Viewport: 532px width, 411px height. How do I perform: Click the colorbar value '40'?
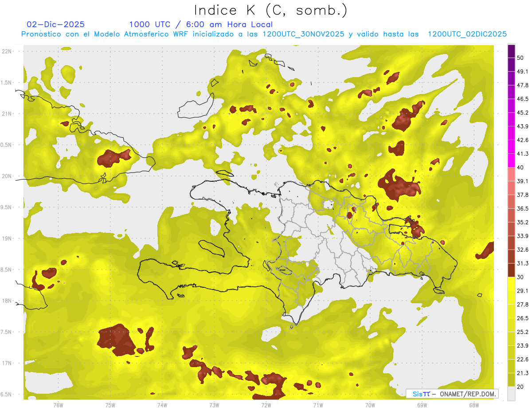coord(521,168)
